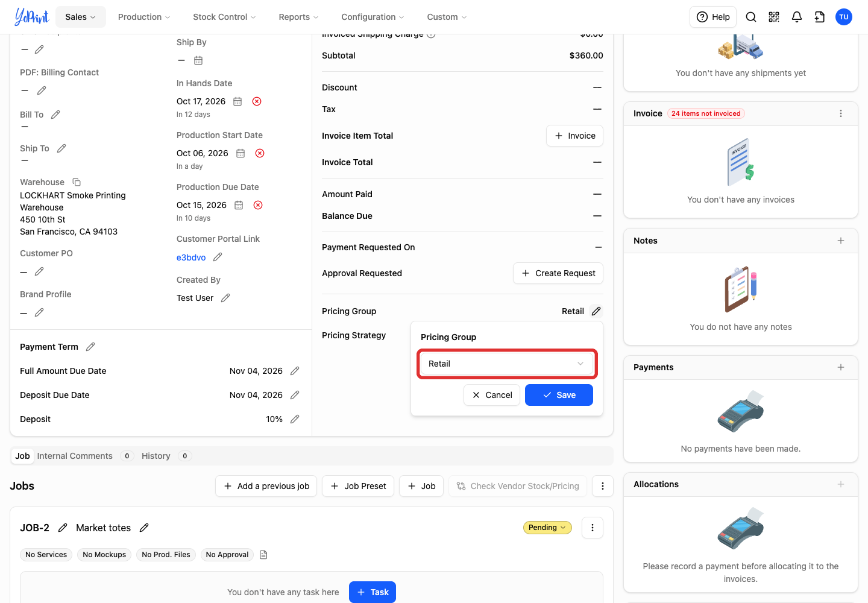Edit the Pricing Group value pencil
This screenshot has width=868, height=603.
coord(596,311)
